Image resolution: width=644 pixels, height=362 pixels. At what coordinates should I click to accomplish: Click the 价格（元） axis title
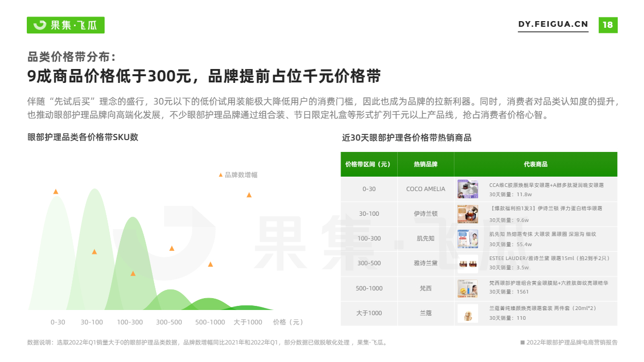tap(288, 322)
